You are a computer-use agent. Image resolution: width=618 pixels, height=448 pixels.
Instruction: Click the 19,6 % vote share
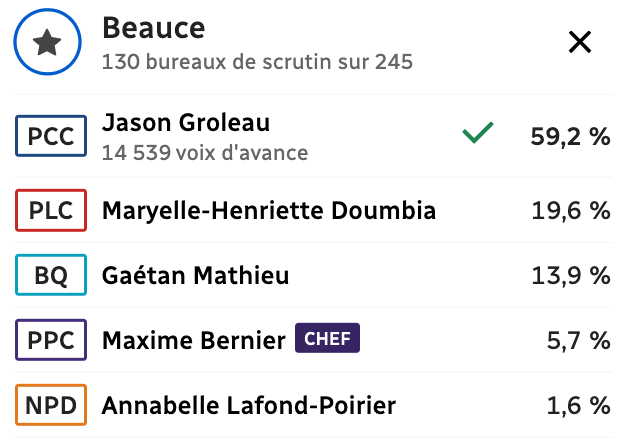570,210
